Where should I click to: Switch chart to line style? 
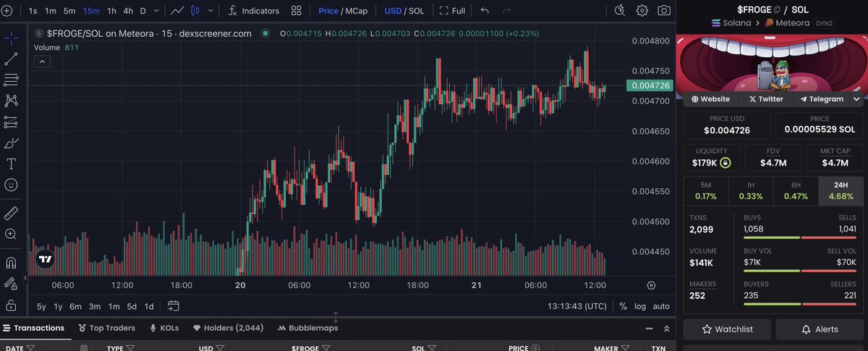(x=177, y=11)
